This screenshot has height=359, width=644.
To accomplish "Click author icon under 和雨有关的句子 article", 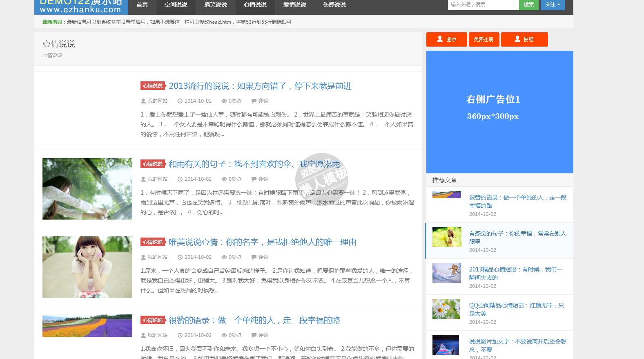I will click(143, 179).
